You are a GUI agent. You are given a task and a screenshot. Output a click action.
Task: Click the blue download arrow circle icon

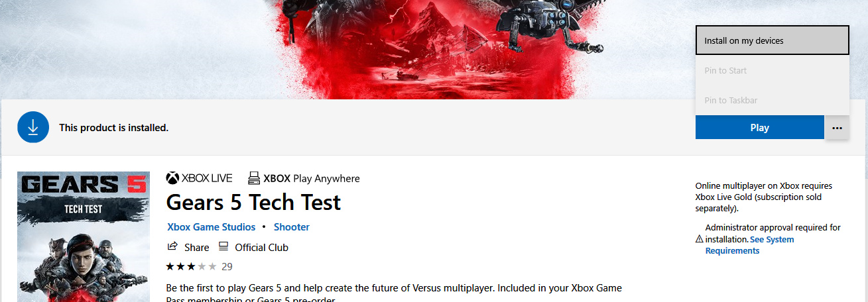33,127
